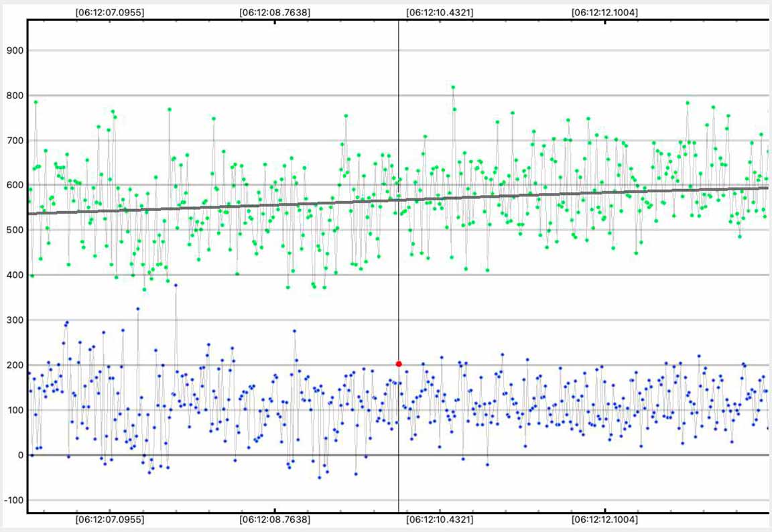Image resolution: width=772 pixels, height=532 pixels.
Task: Click bottom axis timestamp 06:12:08.7638
Action: pyautogui.click(x=275, y=519)
